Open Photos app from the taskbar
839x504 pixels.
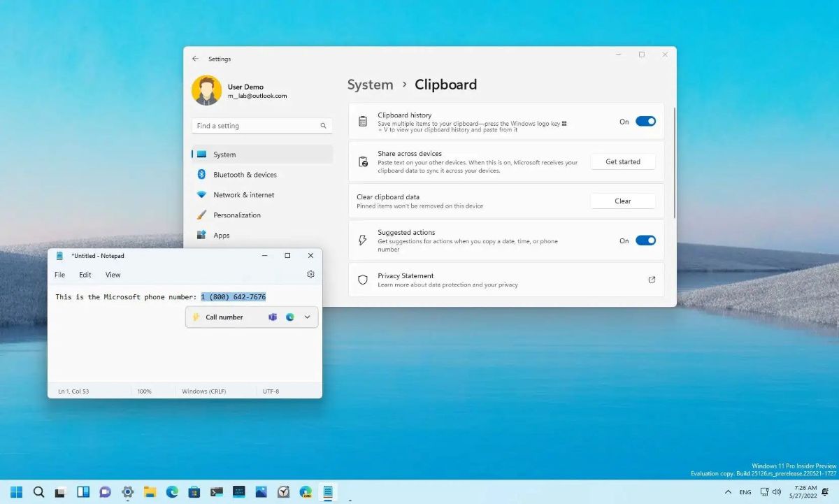(261, 492)
